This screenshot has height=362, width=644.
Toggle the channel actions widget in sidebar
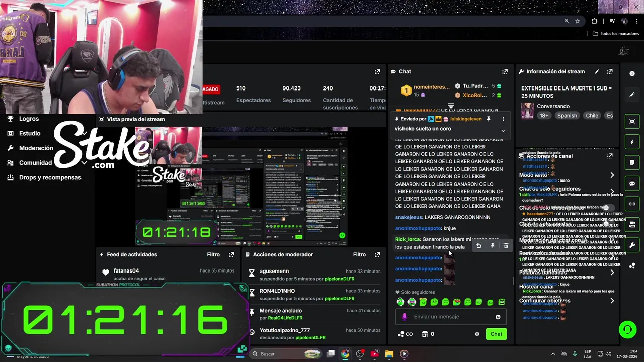[632, 225]
